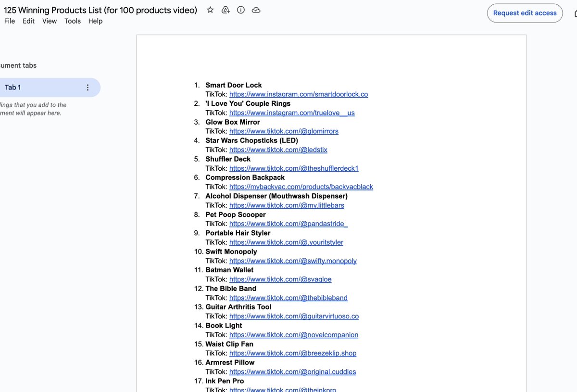
Task: Open the @ledstix TikTok link
Action: point(278,150)
